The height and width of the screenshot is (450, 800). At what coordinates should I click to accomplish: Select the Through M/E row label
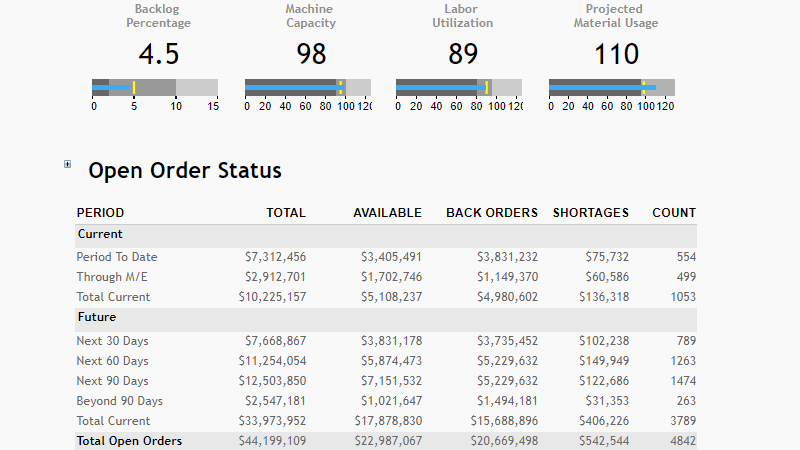pyautogui.click(x=113, y=277)
